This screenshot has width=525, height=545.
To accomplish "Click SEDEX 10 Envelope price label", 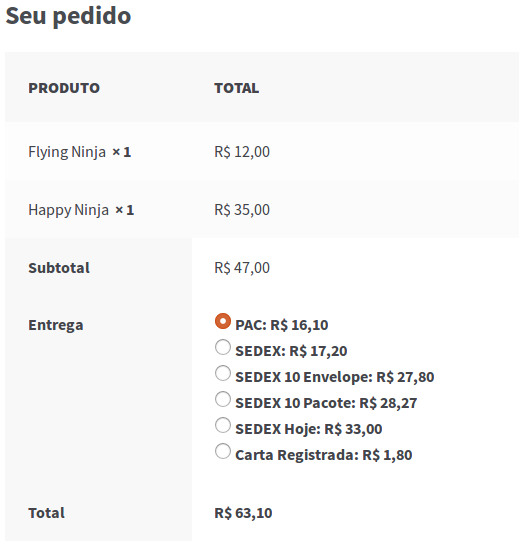I will point(334,377).
